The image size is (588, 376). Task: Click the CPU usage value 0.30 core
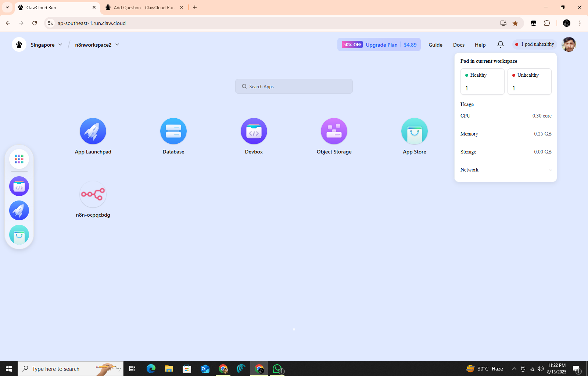[x=542, y=116]
